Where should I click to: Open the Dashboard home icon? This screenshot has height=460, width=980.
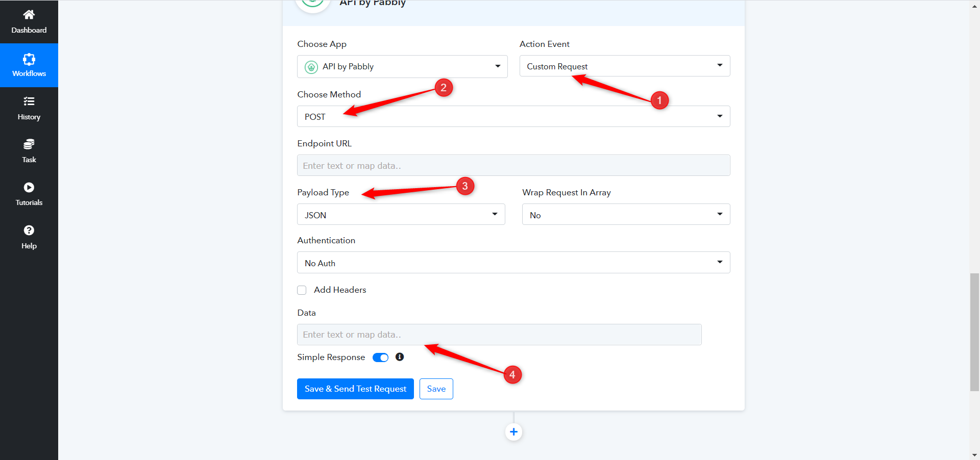29,14
